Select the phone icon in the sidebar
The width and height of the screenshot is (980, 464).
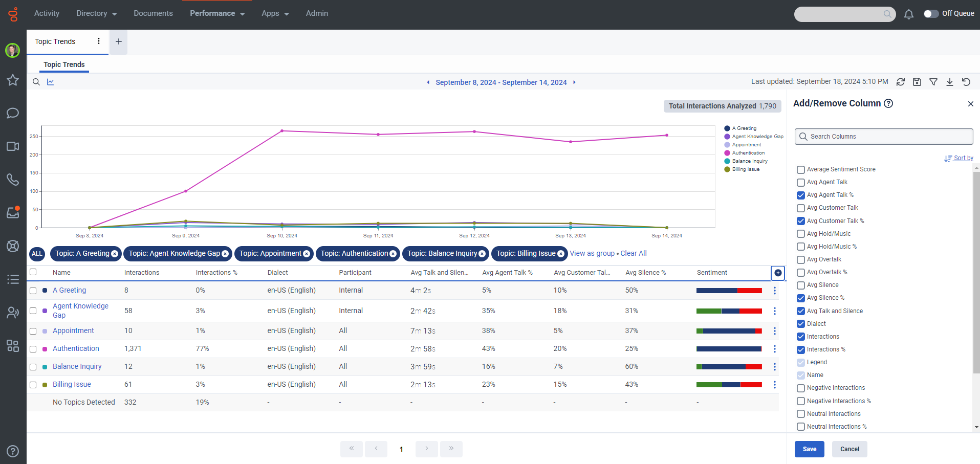click(12, 180)
